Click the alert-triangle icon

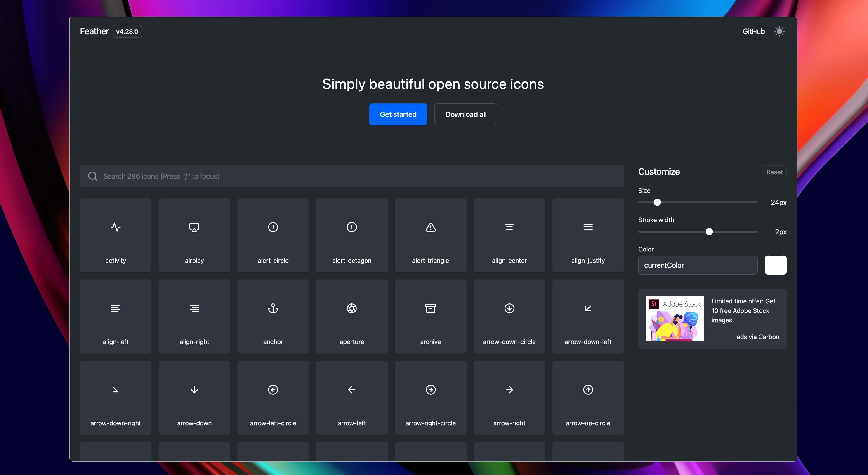pos(430,235)
